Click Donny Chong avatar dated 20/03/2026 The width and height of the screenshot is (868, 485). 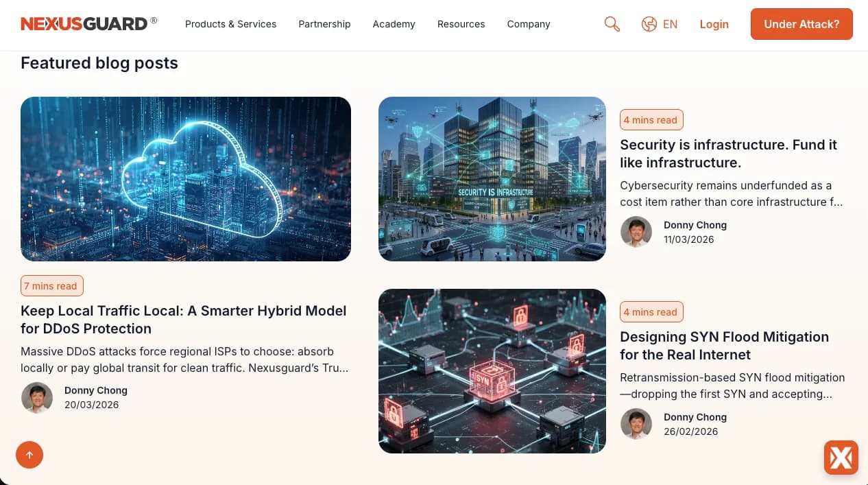coord(37,397)
